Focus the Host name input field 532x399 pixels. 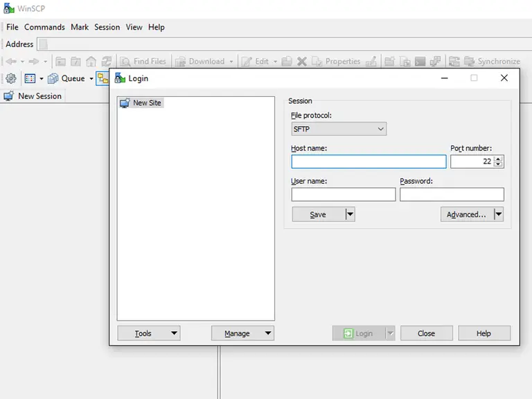(x=369, y=161)
